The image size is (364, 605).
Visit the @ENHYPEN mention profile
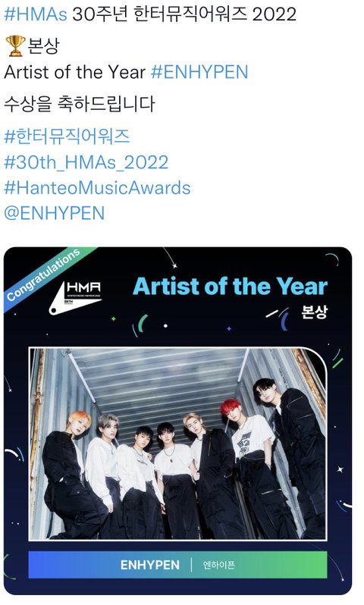tap(54, 213)
